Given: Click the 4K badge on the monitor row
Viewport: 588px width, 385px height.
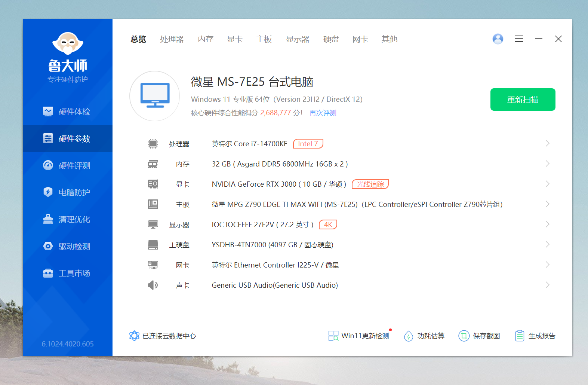Looking at the screenshot, I should click(328, 224).
